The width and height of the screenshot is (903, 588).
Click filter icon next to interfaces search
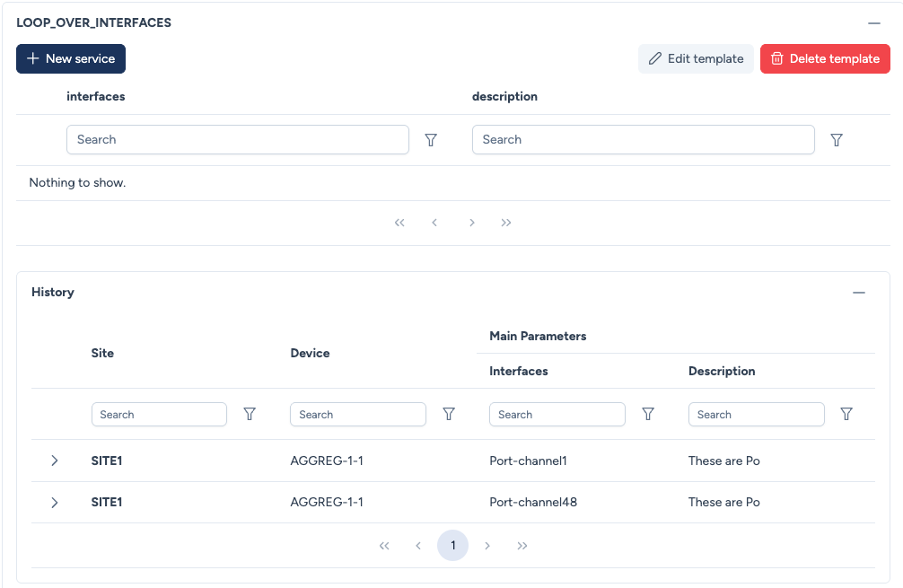click(431, 140)
